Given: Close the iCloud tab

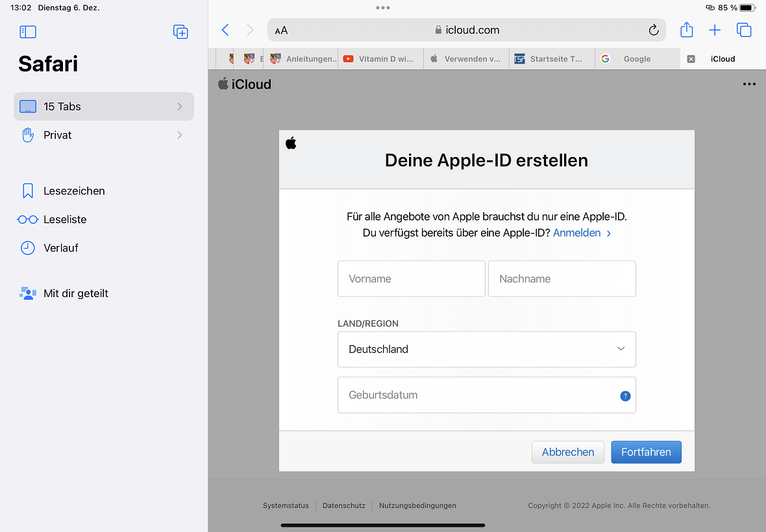Looking at the screenshot, I should [x=691, y=59].
